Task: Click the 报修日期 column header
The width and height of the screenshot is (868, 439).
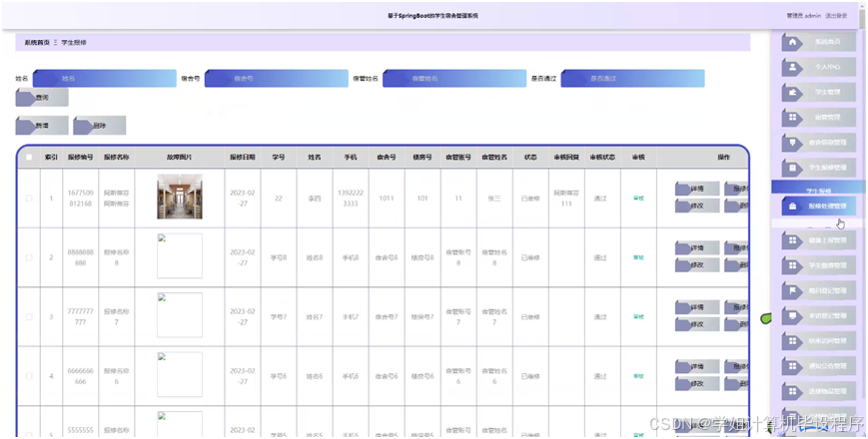Action: (x=243, y=157)
